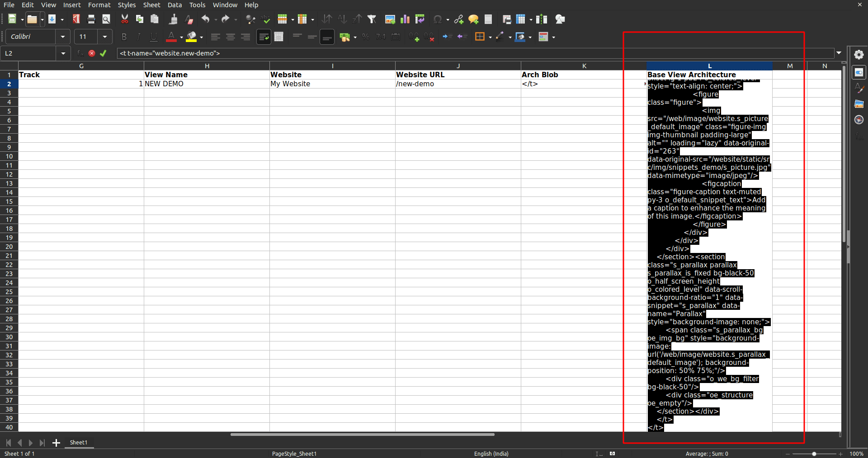The height and width of the screenshot is (458, 868).
Task: Click English (India) language in status bar
Action: (x=491, y=453)
